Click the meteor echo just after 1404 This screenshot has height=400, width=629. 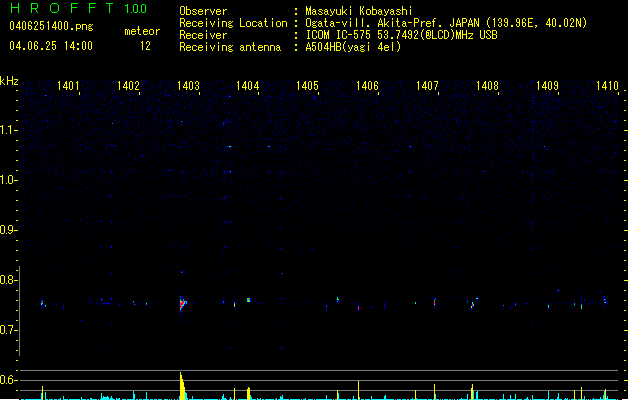tap(249, 300)
